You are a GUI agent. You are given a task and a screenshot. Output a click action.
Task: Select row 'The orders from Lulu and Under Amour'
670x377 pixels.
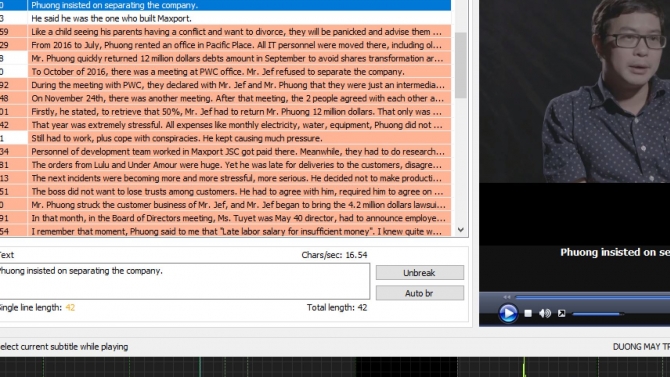[225, 164]
